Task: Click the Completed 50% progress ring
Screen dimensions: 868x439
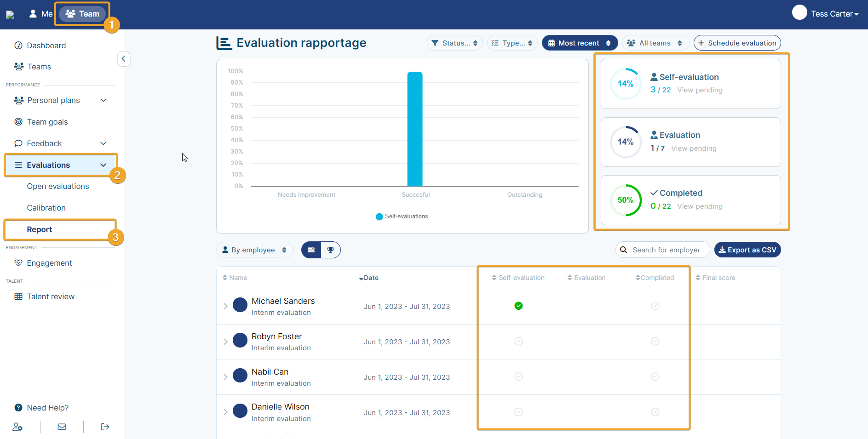Action: (626, 200)
